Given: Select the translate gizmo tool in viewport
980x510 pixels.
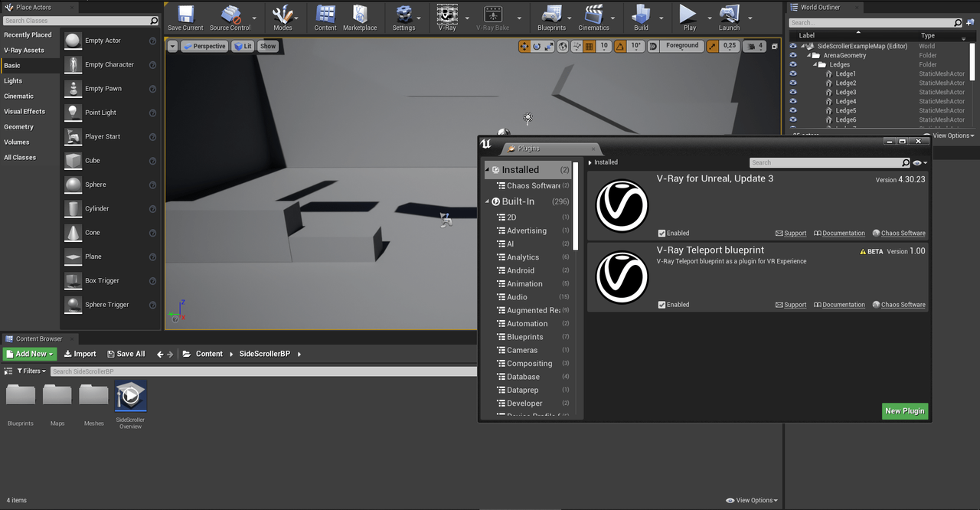Looking at the screenshot, I should (x=524, y=46).
